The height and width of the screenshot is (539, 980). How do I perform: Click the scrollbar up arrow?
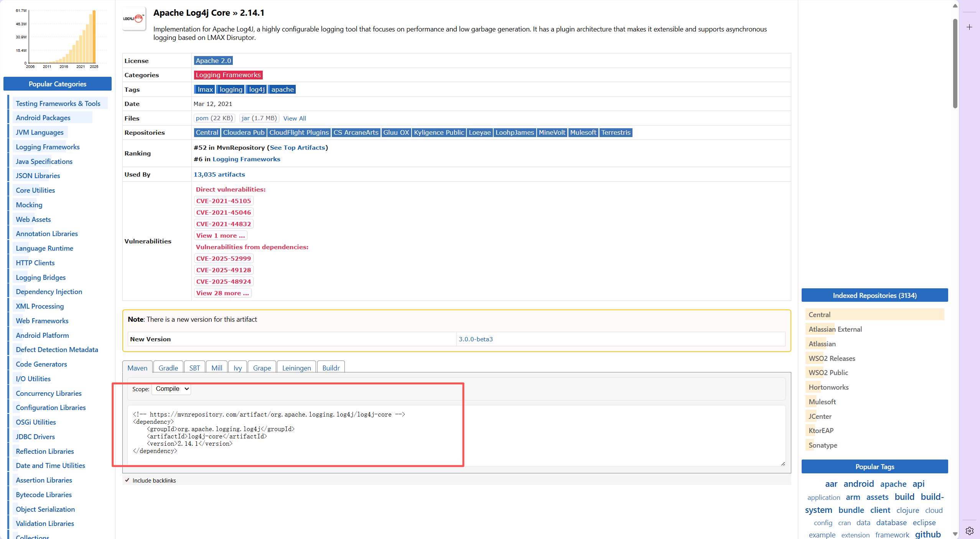click(x=955, y=6)
